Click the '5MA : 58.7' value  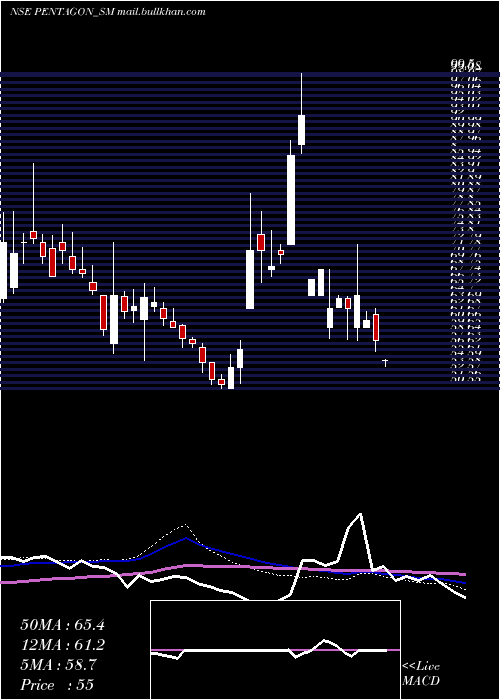58,665
